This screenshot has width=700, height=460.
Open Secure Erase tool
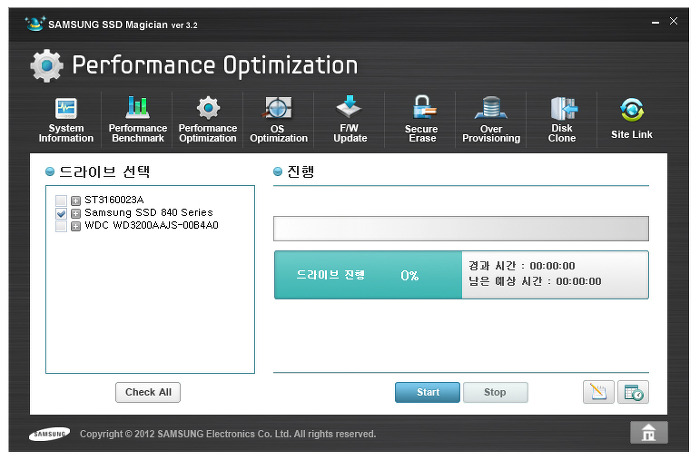(x=421, y=120)
